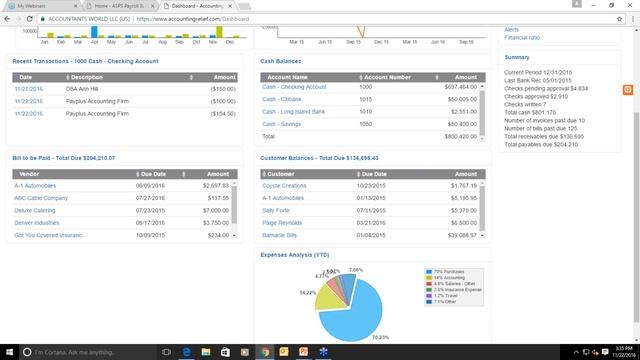Open transaction dated 11/21/2016
Image resolution: width=640 pixels, height=360 pixels.
coord(28,89)
